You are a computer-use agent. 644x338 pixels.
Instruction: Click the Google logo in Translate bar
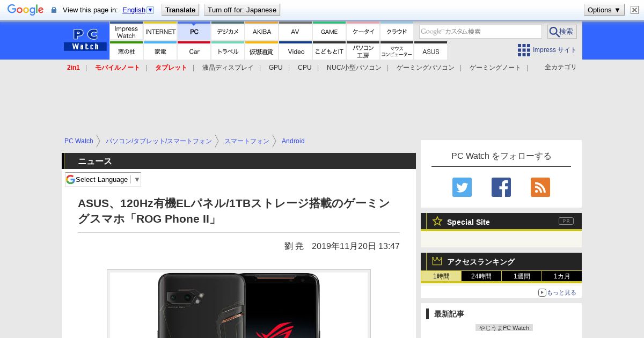click(25, 10)
